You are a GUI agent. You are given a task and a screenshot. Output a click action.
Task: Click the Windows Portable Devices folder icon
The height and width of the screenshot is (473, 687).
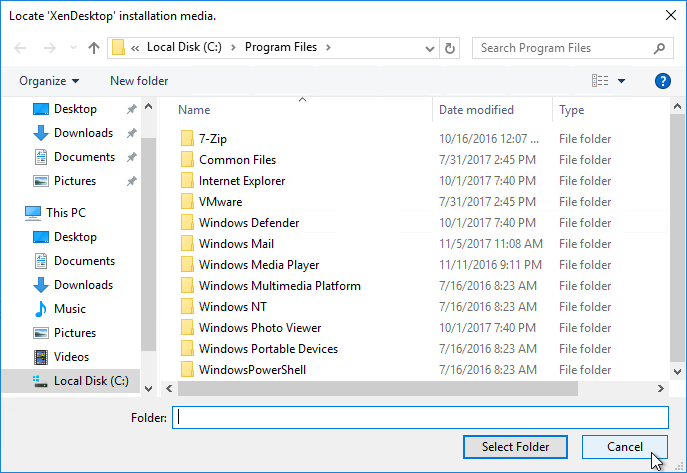[x=187, y=349]
